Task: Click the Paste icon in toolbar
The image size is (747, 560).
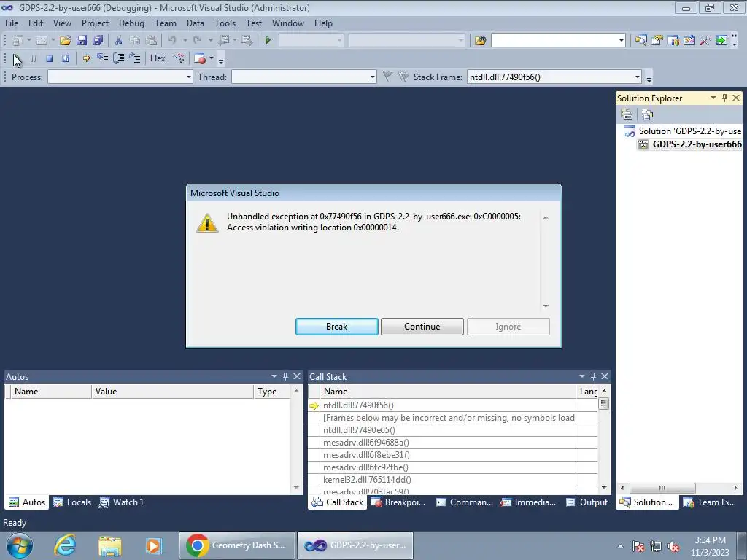Action: [151, 41]
